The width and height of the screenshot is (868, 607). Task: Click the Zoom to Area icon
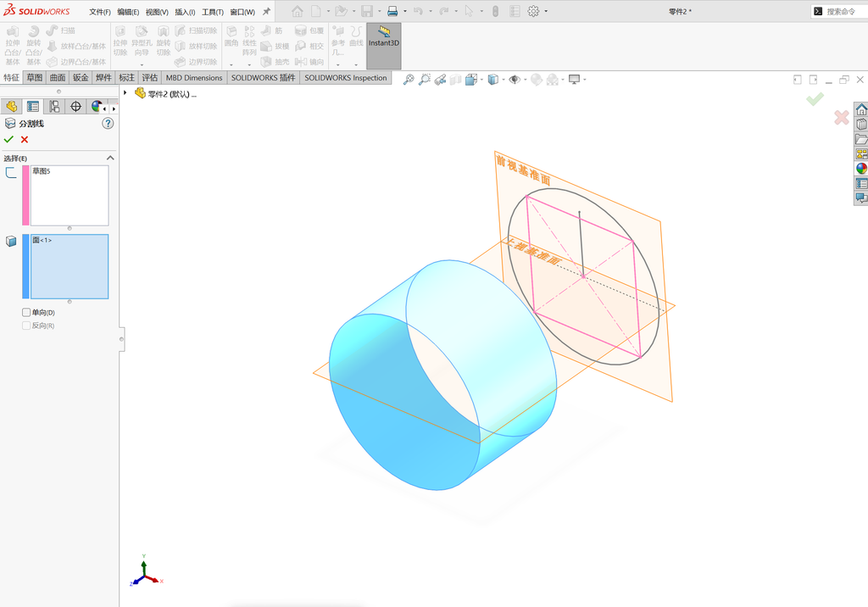coord(425,80)
